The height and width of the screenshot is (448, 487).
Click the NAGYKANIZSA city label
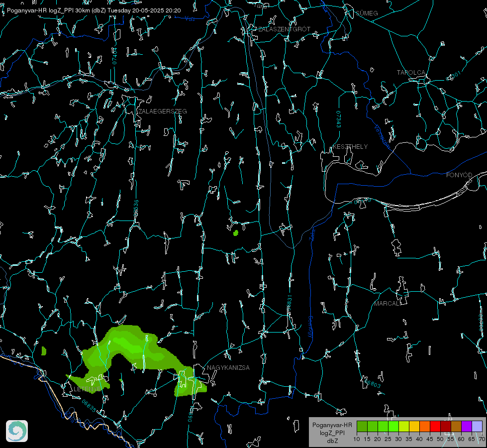pos(228,367)
